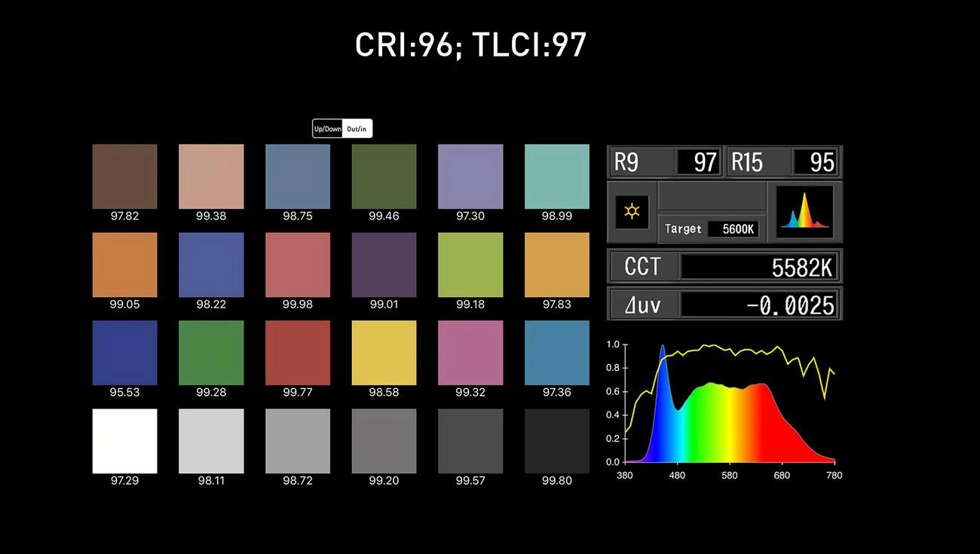Pick the blue swatch labeled 98.22
Viewport: 980px width, 554px height.
click(211, 265)
